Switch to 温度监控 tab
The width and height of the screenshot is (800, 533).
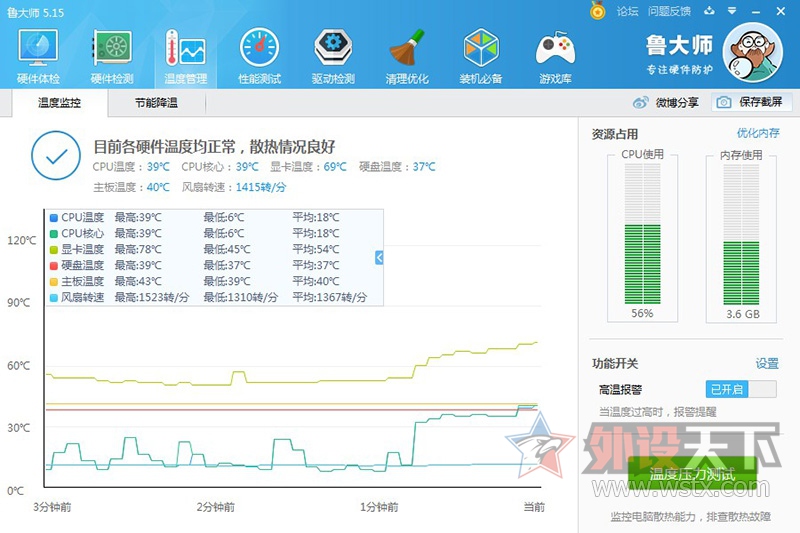(59, 103)
